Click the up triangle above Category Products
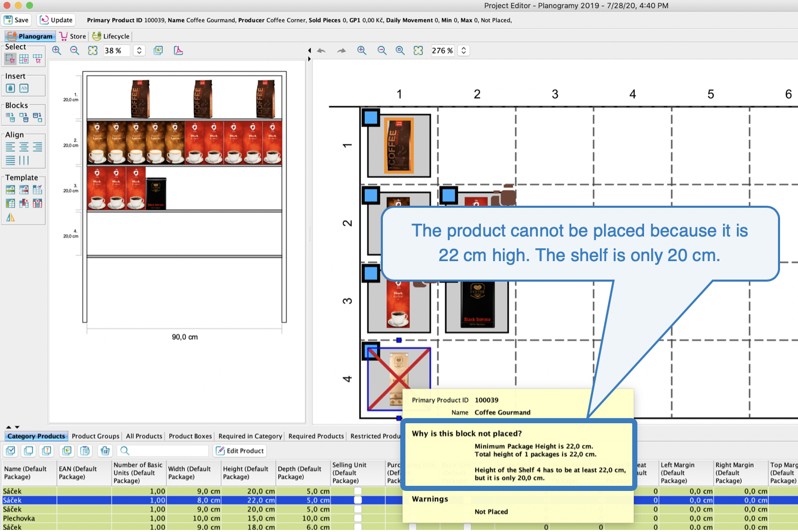Viewport: 798px width, 532px height. [9, 427]
